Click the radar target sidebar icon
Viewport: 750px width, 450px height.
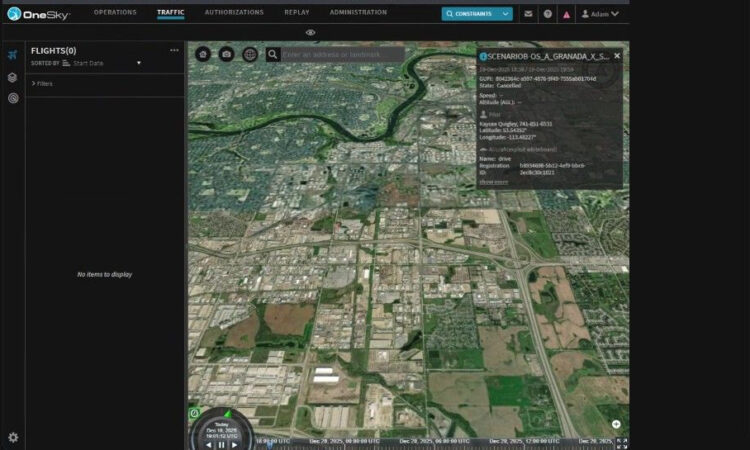click(13, 98)
